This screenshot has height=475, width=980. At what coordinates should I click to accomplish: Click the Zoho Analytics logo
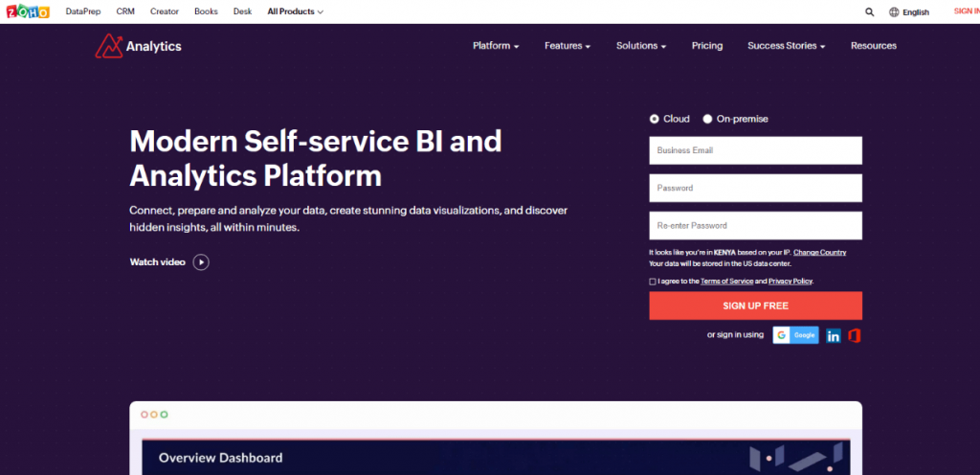[x=138, y=46]
